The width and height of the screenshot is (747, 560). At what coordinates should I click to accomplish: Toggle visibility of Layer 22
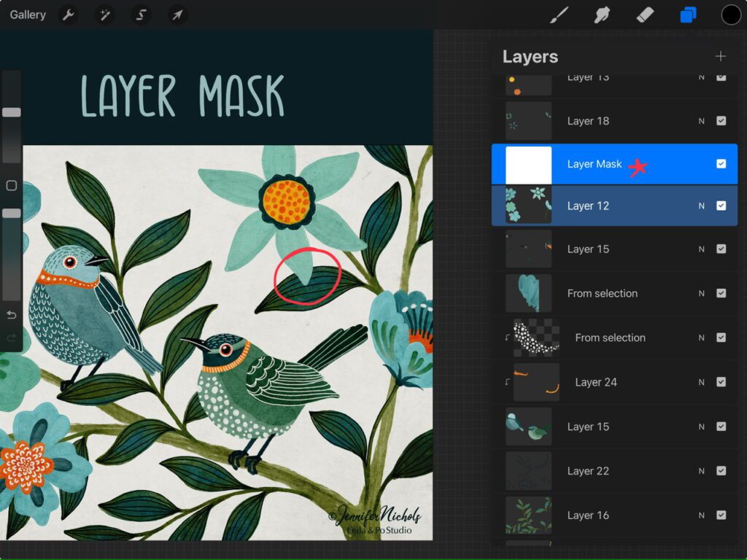pos(721,471)
